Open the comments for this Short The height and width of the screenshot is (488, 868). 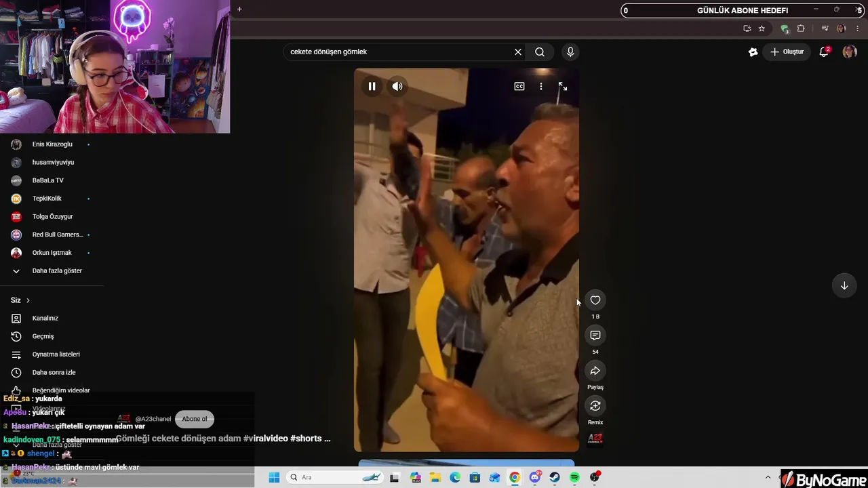pyautogui.click(x=595, y=335)
